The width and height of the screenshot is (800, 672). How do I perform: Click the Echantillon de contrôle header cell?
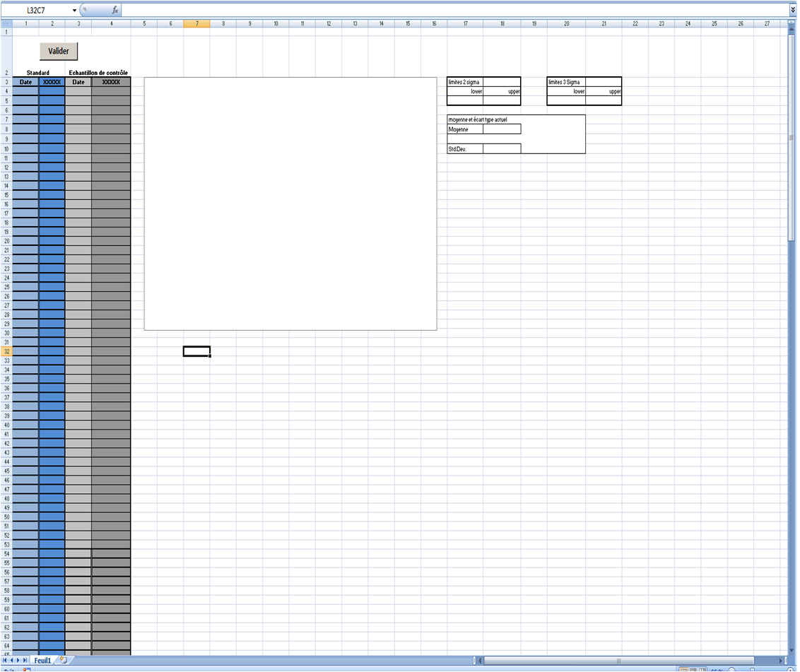pos(98,73)
